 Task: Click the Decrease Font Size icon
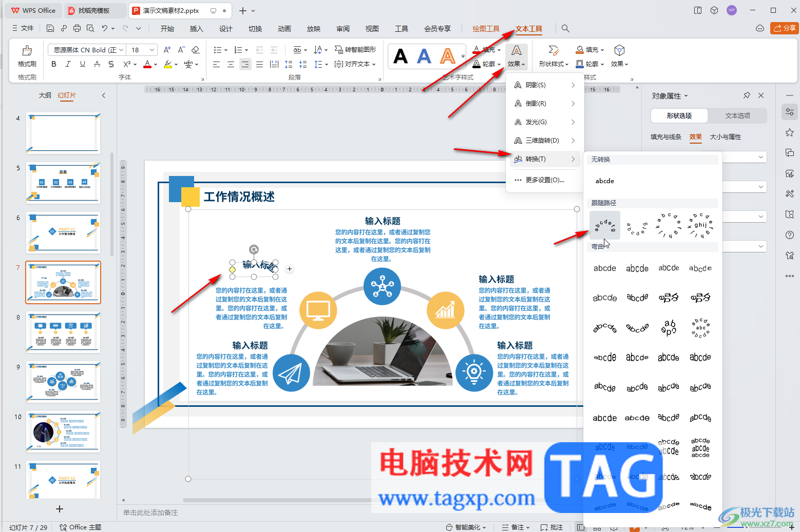pos(181,50)
